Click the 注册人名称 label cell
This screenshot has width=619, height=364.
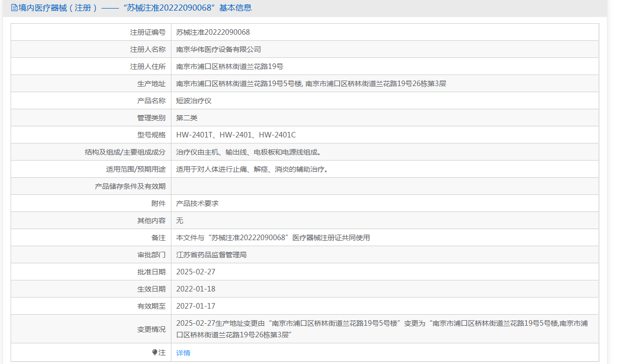coord(91,49)
